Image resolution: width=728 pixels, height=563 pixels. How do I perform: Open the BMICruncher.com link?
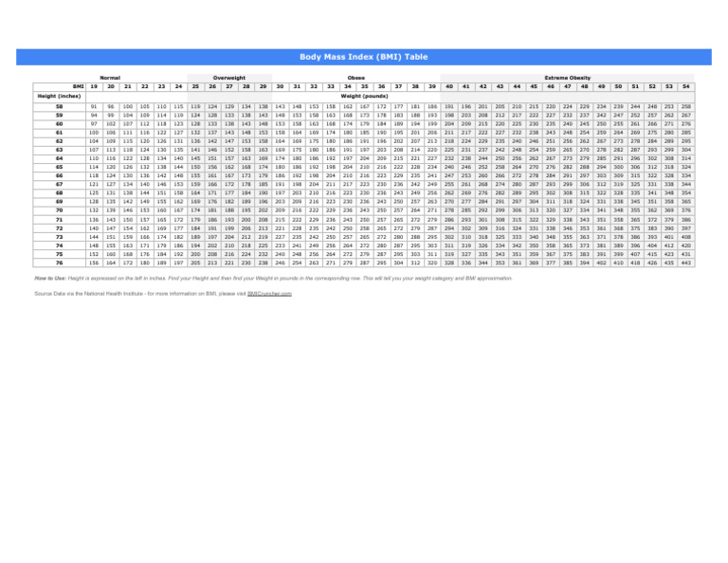269,294
